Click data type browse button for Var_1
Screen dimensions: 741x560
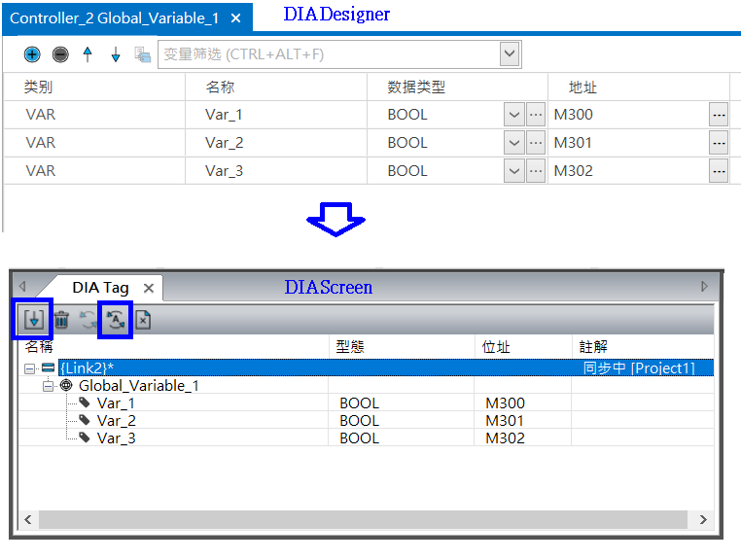(x=536, y=115)
